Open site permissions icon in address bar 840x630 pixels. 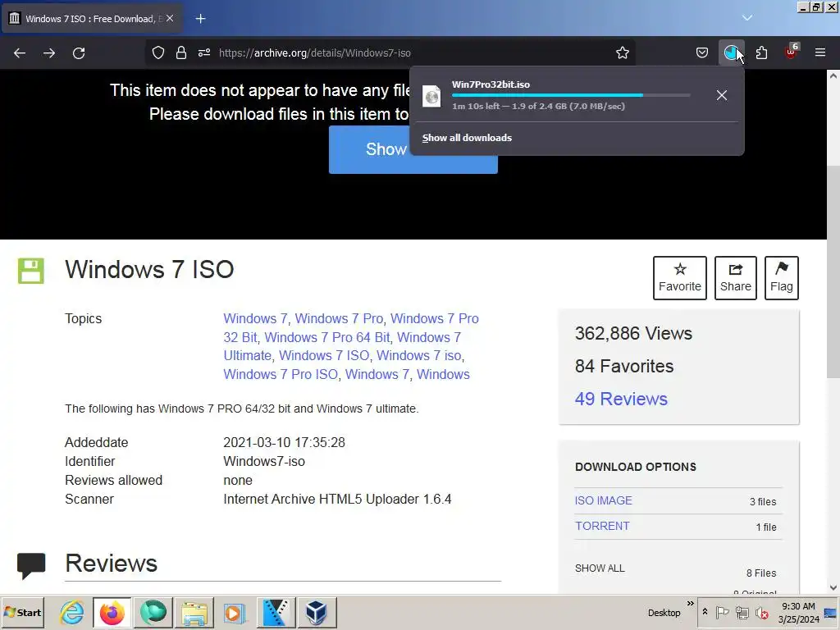tap(204, 53)
